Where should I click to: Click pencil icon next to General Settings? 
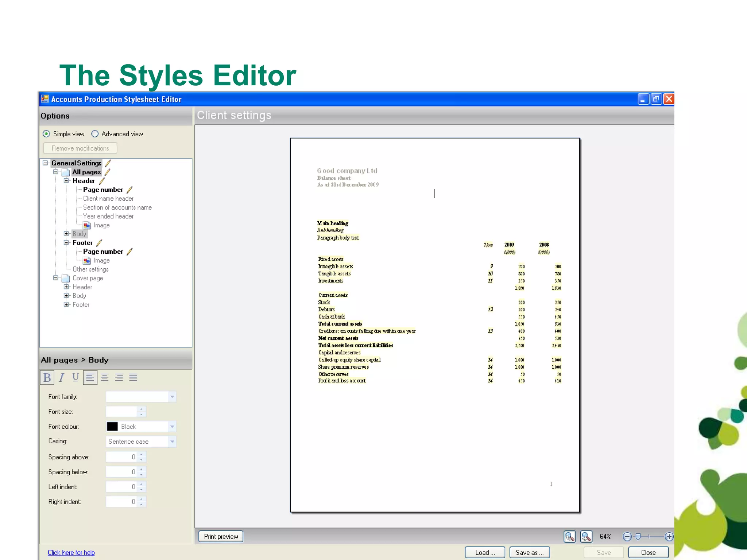108,163
